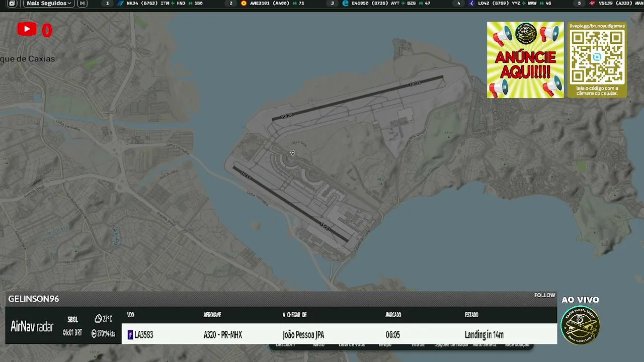The image size is (644, 362).
Task: Click the VOO column header
Action: (131, 315)
